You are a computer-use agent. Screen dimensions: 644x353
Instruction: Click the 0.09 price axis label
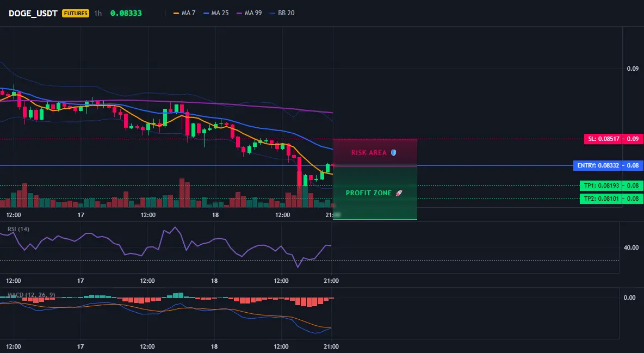tap(633, 69)
